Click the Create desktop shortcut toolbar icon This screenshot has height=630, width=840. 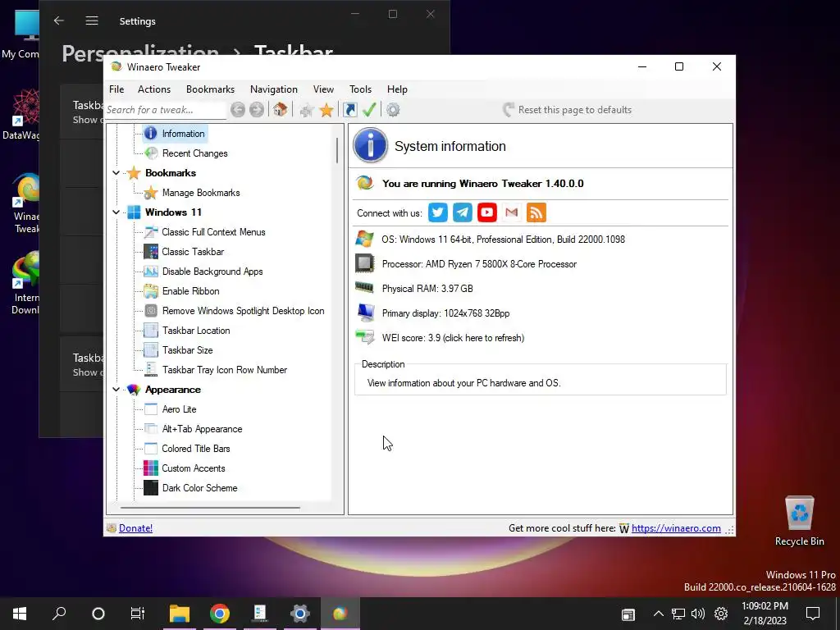tap(349, 110)
